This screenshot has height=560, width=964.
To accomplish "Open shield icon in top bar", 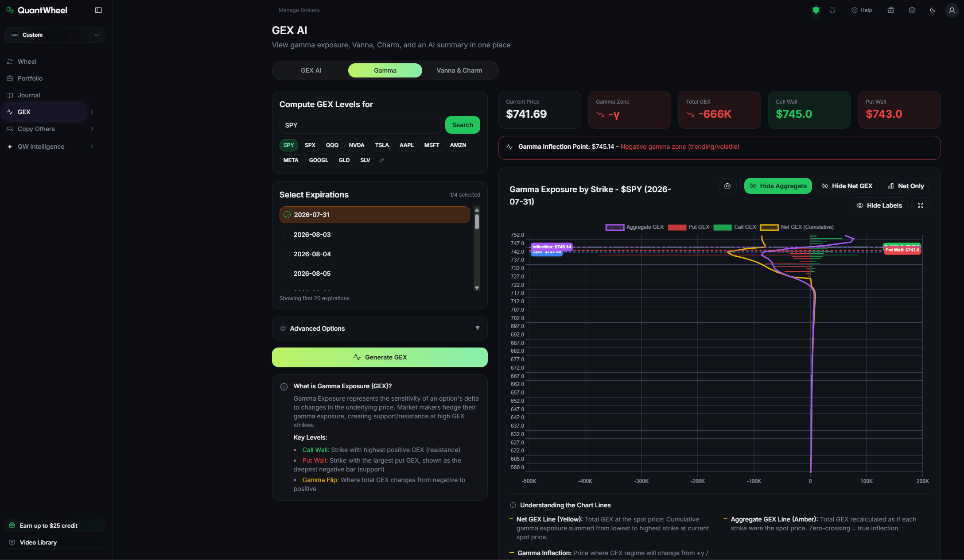I will [x=832, y=10].
